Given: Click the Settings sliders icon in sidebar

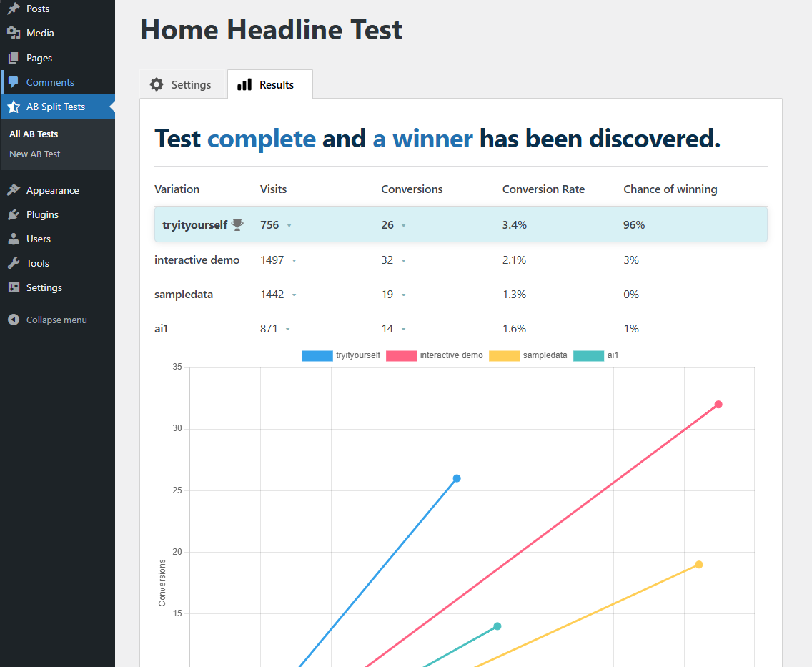Looking at the screenshot, I should [14, 287].
